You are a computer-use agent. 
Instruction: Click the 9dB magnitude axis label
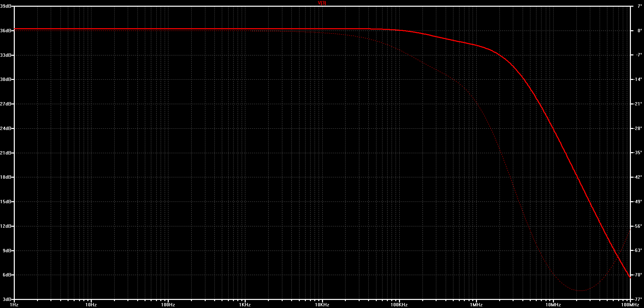tap(7, 251)
